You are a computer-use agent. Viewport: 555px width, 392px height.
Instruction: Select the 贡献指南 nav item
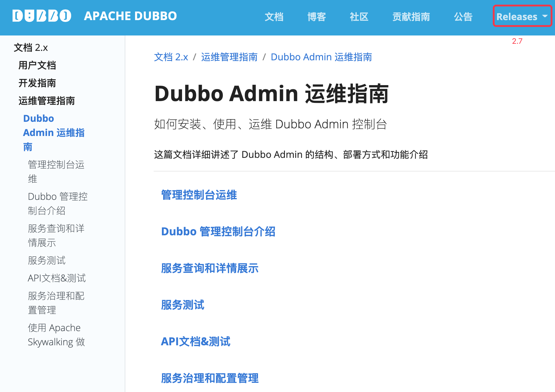411,17
